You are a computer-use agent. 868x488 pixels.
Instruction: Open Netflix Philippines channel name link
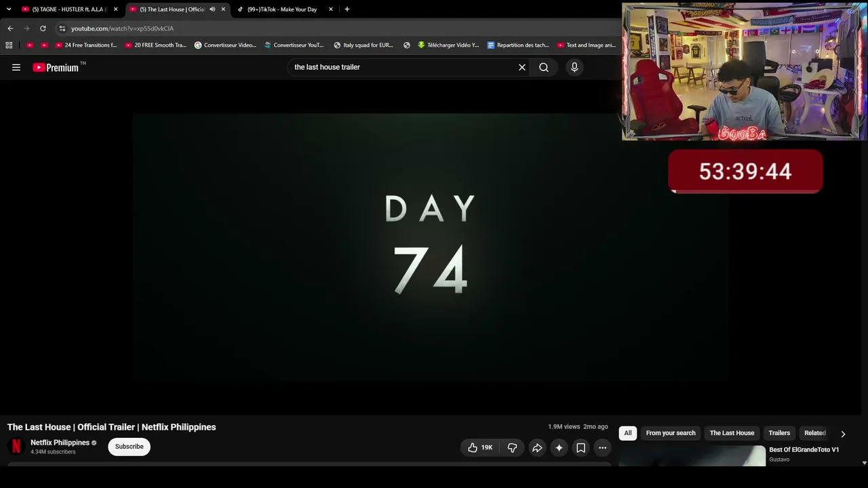60,443
